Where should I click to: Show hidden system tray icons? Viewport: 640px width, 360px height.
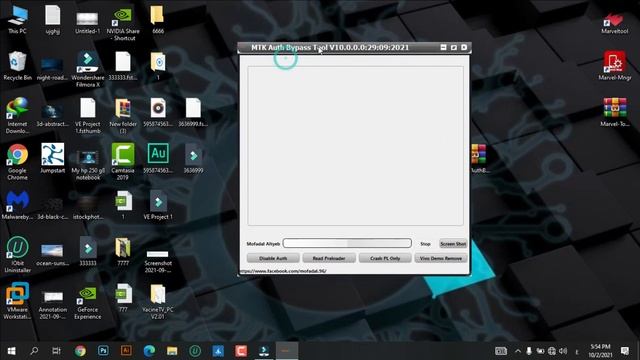pos(518,351)
